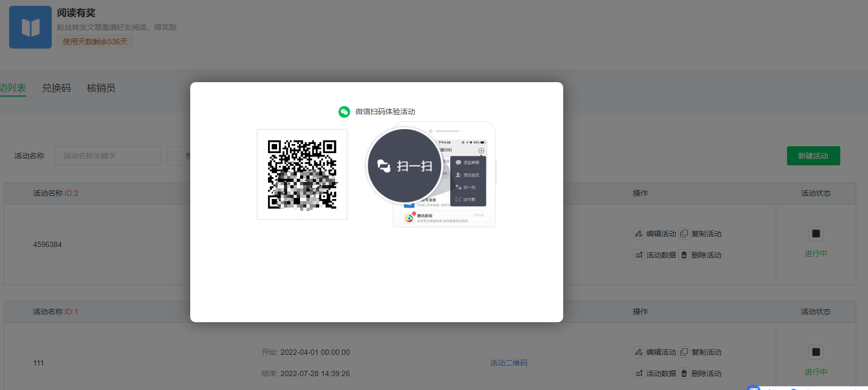Viewport: 868px width, 390px height.
Task: Click the QR code image in the dialog
Action: click(302, 174)
